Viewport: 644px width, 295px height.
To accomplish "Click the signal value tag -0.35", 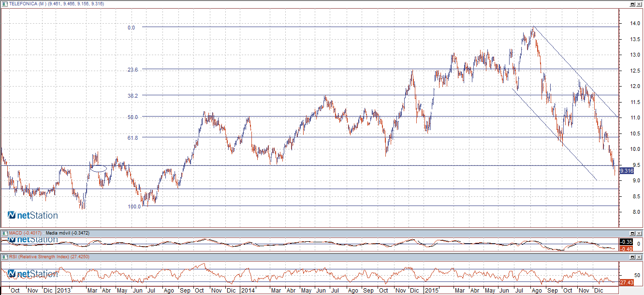I will coord(626,242).
